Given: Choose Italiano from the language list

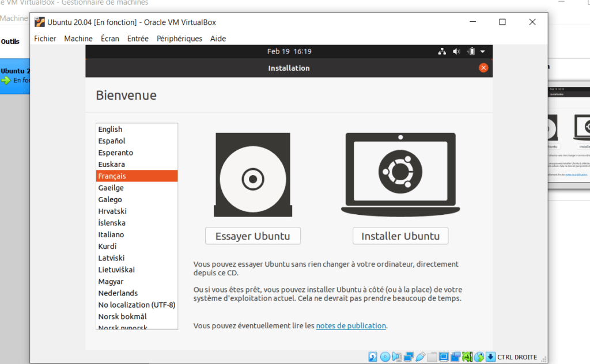Looking at the screenshot, I should point(137,234).
